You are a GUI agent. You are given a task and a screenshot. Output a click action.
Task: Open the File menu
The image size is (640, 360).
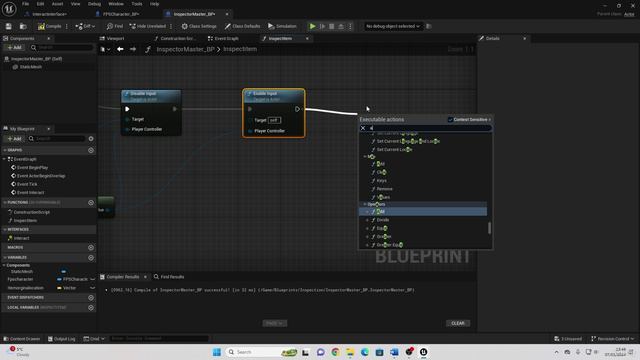click(25, 4)
